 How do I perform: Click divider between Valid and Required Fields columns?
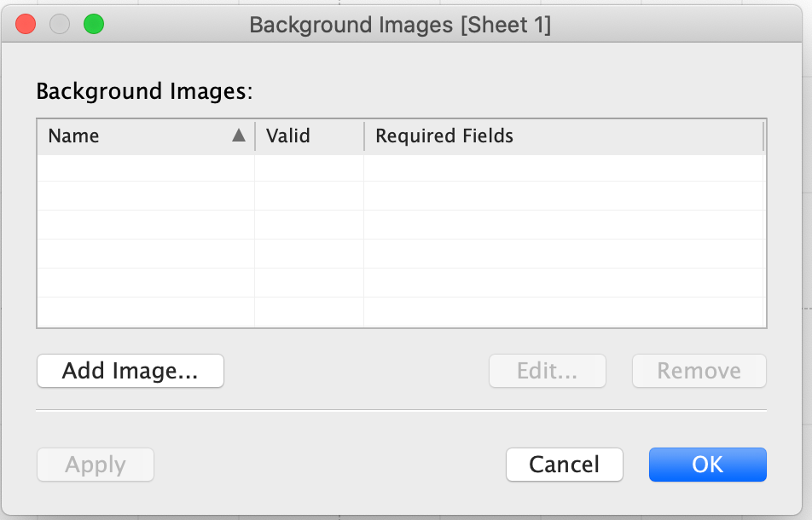364,136
